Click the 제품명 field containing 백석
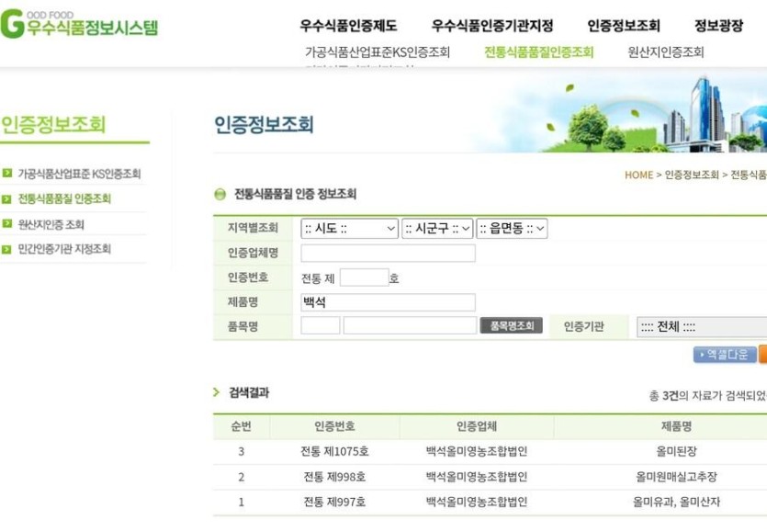The image size is (767, 532). coord(388,302)
